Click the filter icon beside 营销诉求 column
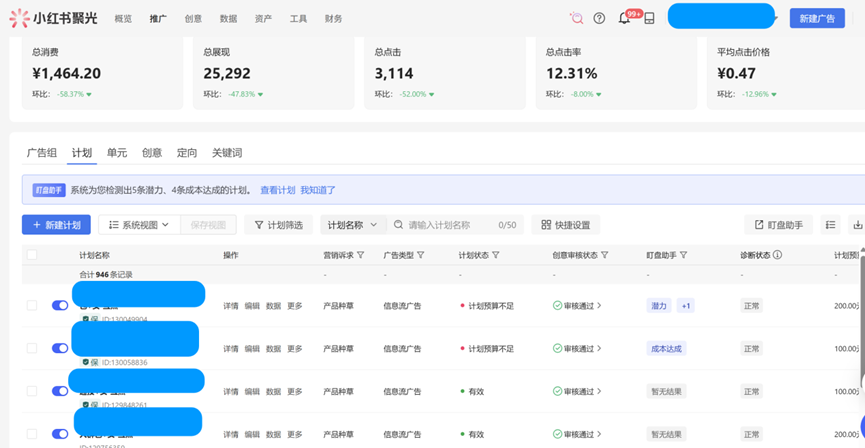The width and height of the screenshot is (865, 448). coord(361,255)
